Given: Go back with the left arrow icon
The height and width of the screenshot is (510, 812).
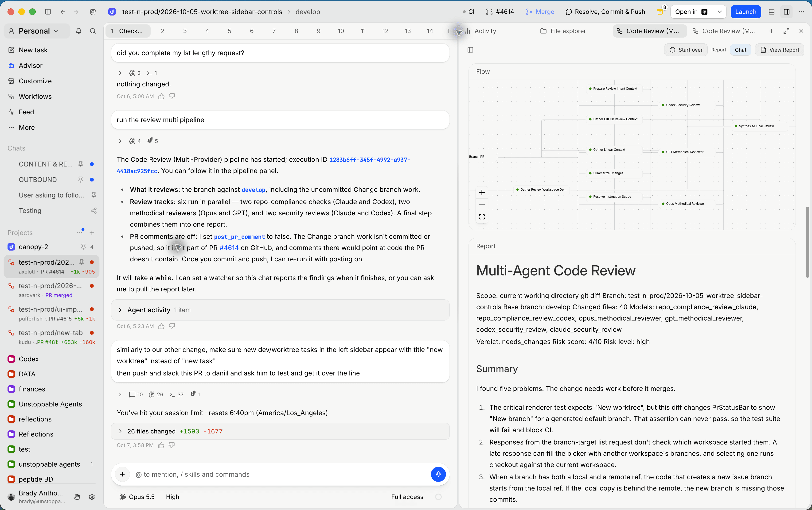Looking at the screenshot, I should coord(63,12).
